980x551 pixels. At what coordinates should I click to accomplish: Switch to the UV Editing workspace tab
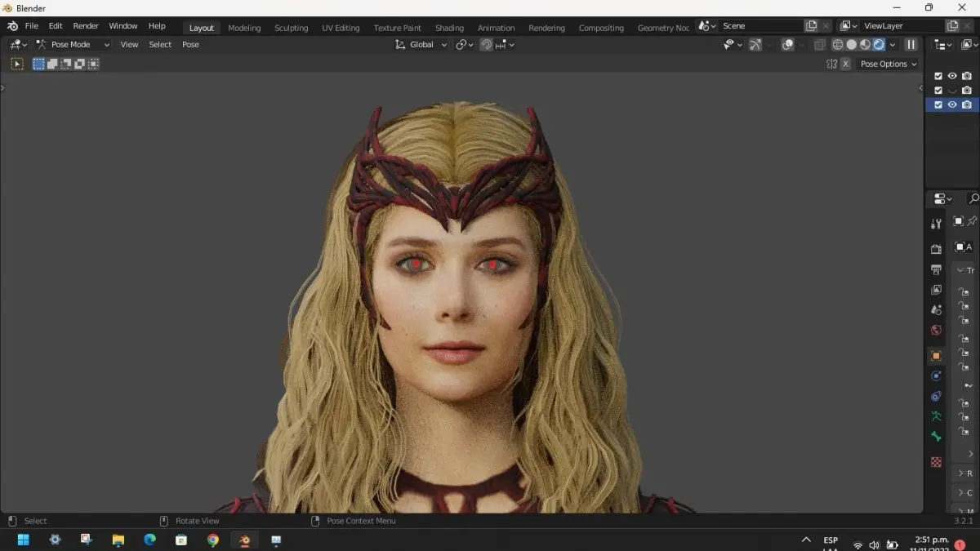click(x=341, y=28)
